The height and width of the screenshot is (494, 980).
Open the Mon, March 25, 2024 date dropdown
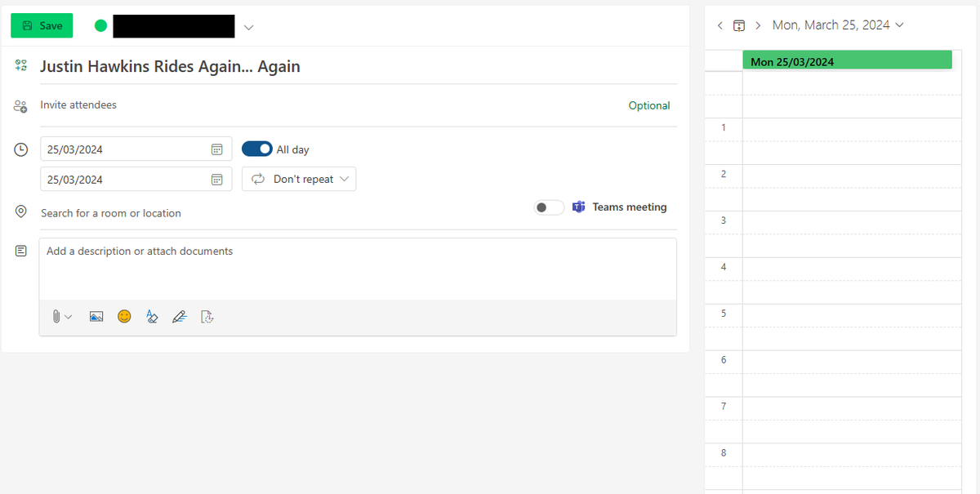pyautogui.click(x=838, y=25)
